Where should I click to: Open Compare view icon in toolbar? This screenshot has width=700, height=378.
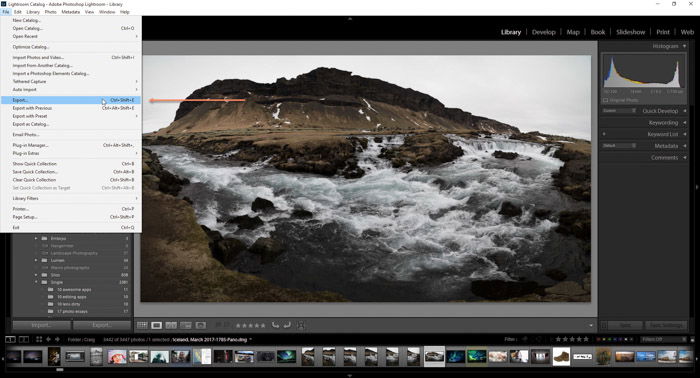click(171, 325)
